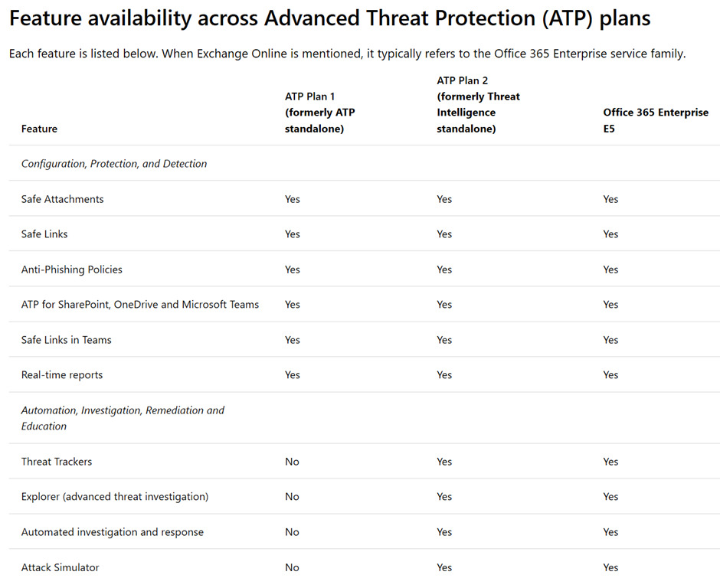The width and height of the screenshot is (720, 588).
Task: Select the Safe Links feature label
Action: click(x=44, y=234)
